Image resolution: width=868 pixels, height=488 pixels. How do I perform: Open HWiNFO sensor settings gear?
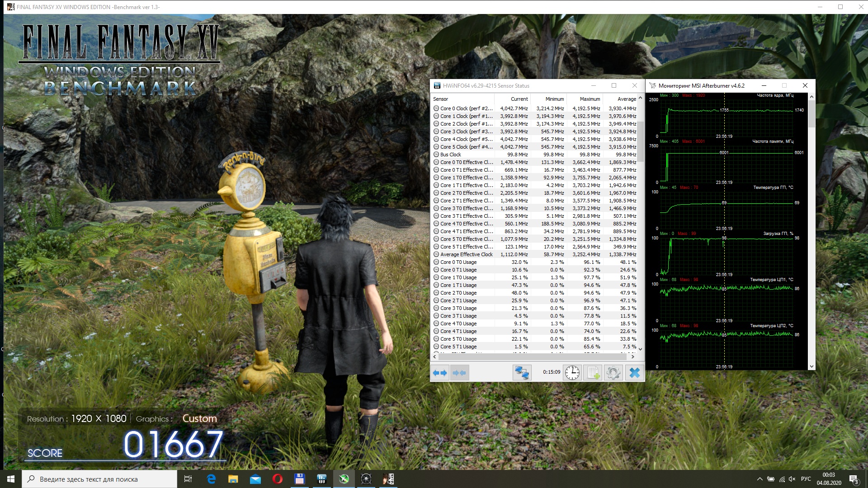(613, 373)
